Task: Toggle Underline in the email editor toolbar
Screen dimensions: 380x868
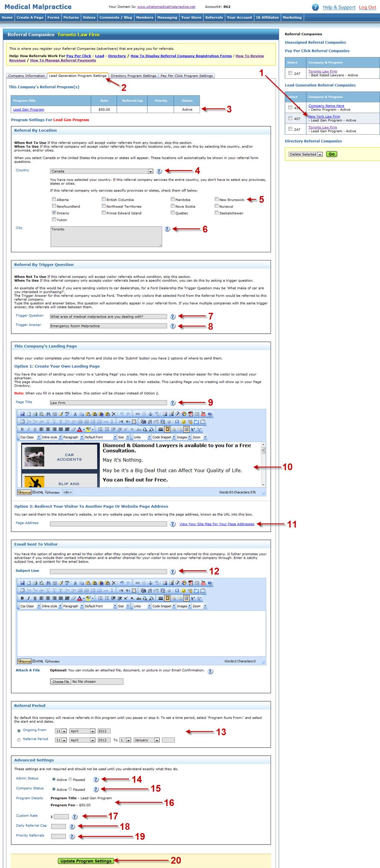Action: (35, 598)
